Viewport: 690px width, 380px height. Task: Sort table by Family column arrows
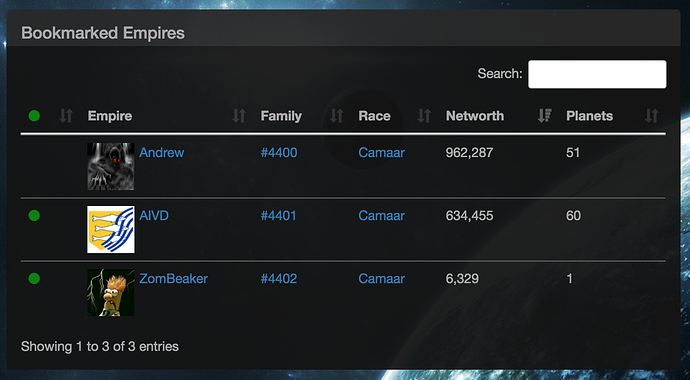pos(337,116)
